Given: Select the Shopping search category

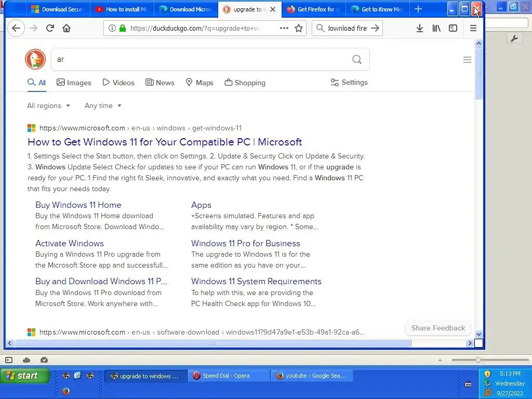Looking at the screenshot, I should coord(245,83).
